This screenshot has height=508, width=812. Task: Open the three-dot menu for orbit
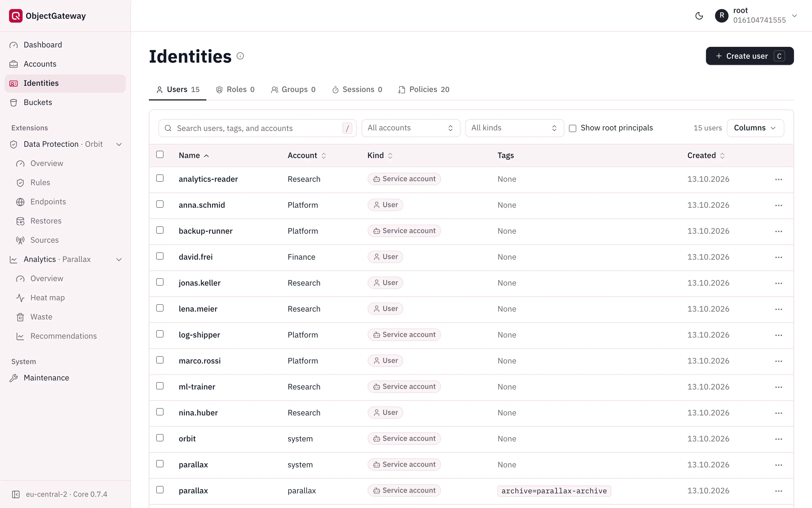click(778, 439)
